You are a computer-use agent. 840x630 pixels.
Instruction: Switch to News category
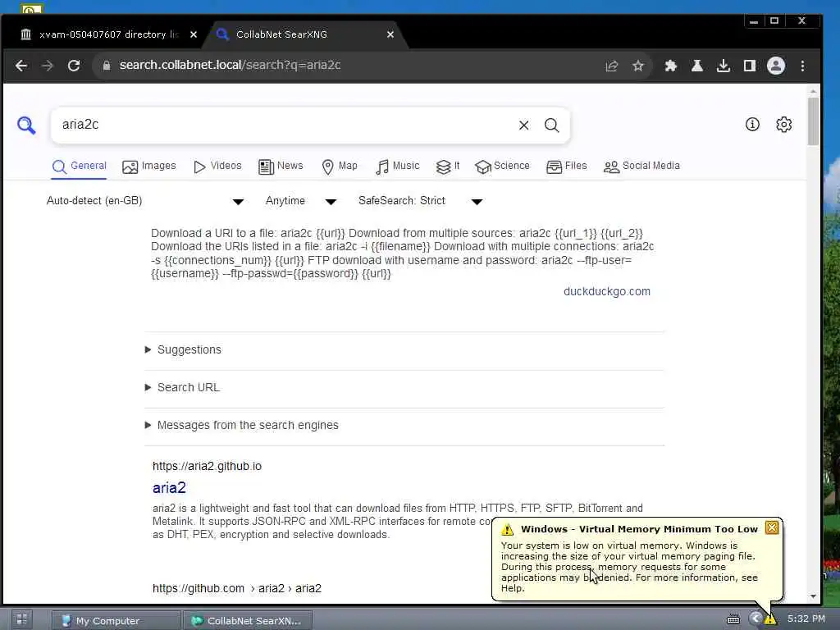[281, 166]
